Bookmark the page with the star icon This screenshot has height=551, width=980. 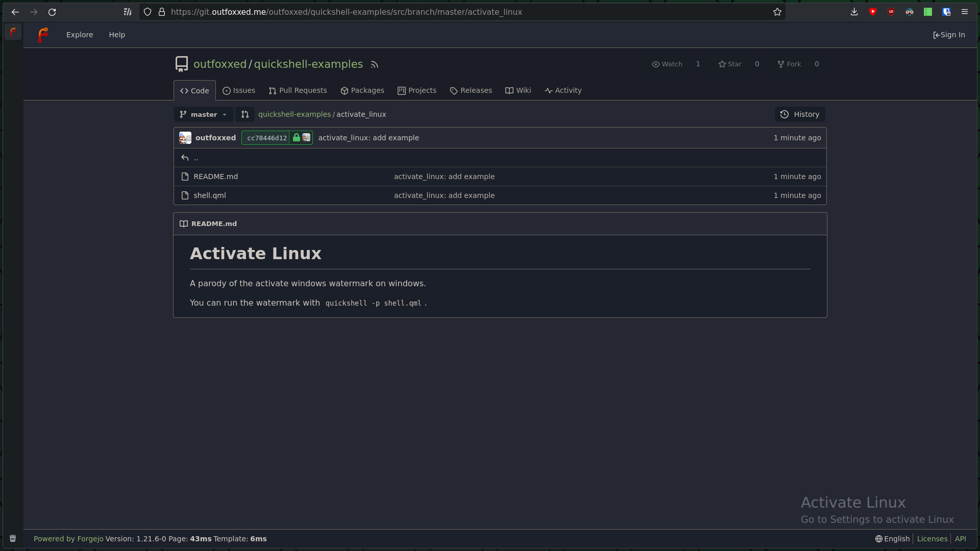tap(777, 12)
